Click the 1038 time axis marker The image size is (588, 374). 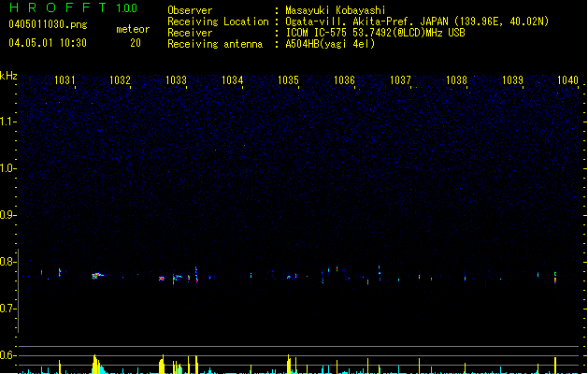click(x=456, y=79)
